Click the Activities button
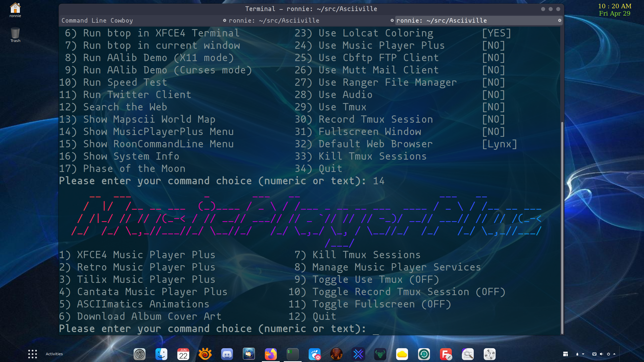 [x=54, y=354]
